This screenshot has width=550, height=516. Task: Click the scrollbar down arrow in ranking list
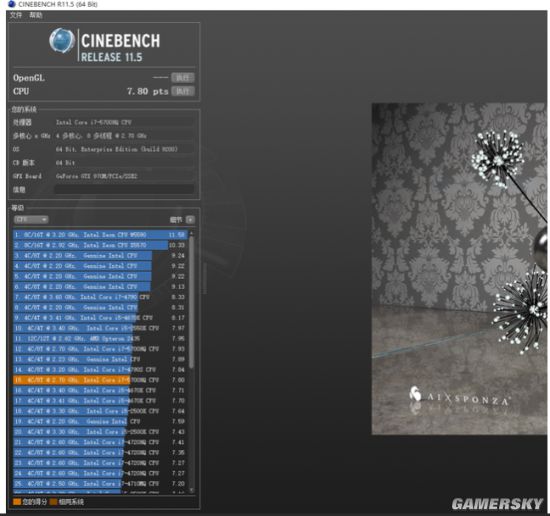pyautogui.click(x=191, y=490)
